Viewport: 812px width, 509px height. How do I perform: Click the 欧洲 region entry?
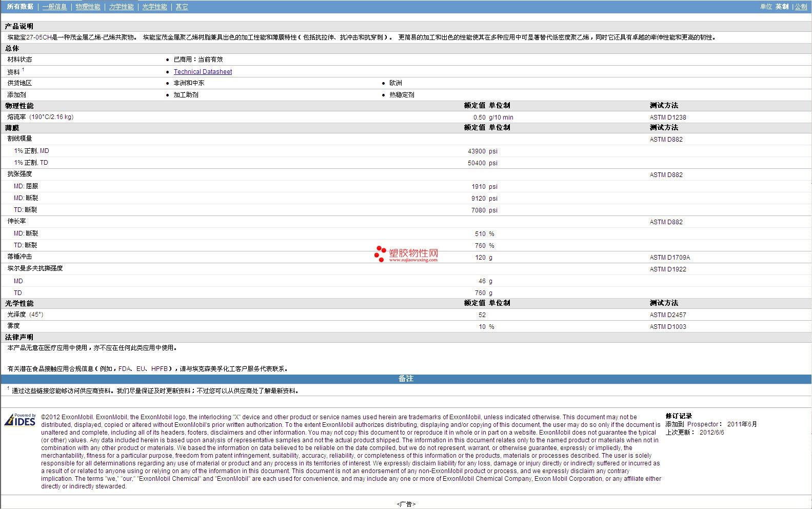point(395,83)
